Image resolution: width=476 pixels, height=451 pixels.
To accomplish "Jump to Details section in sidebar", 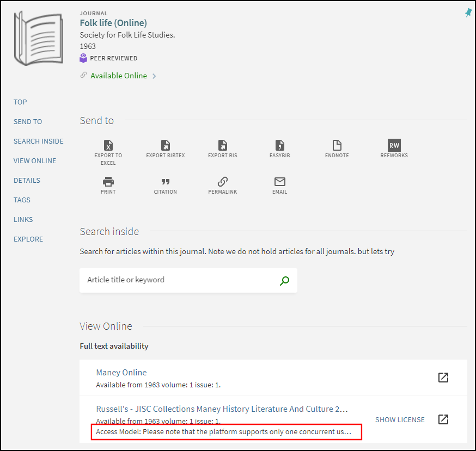I will point(27,180).
